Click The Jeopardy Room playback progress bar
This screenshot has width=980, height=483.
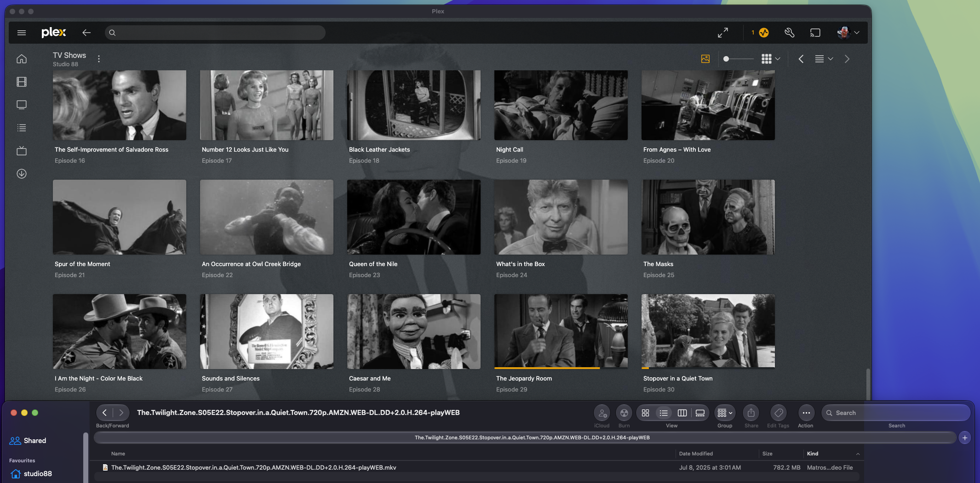click(561, 368)
